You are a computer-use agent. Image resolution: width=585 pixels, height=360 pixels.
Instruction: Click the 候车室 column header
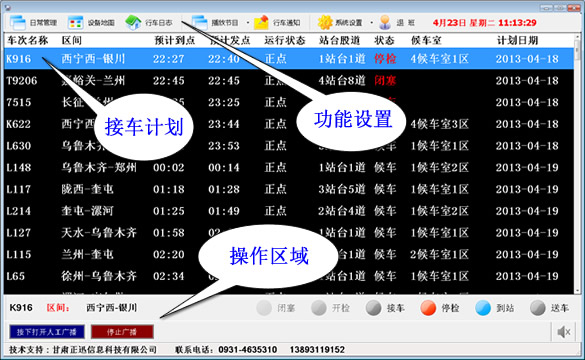click(x=426, y=40)
